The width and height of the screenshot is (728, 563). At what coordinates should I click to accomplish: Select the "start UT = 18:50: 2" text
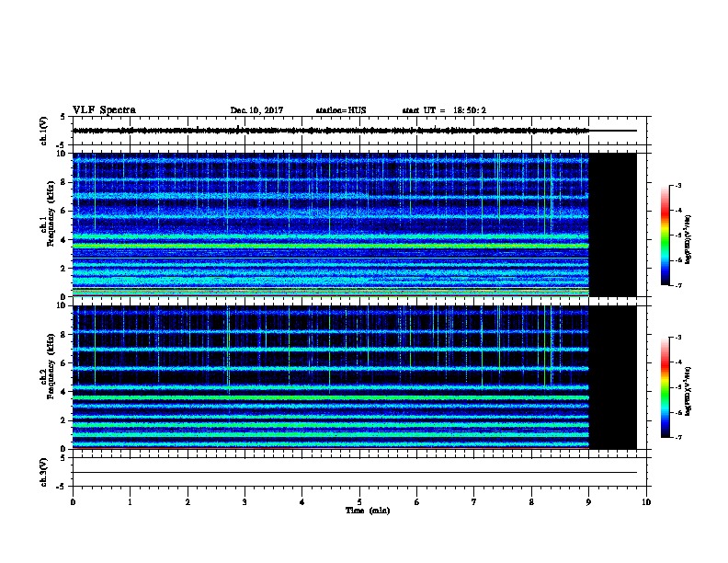[x=444, y=110]
